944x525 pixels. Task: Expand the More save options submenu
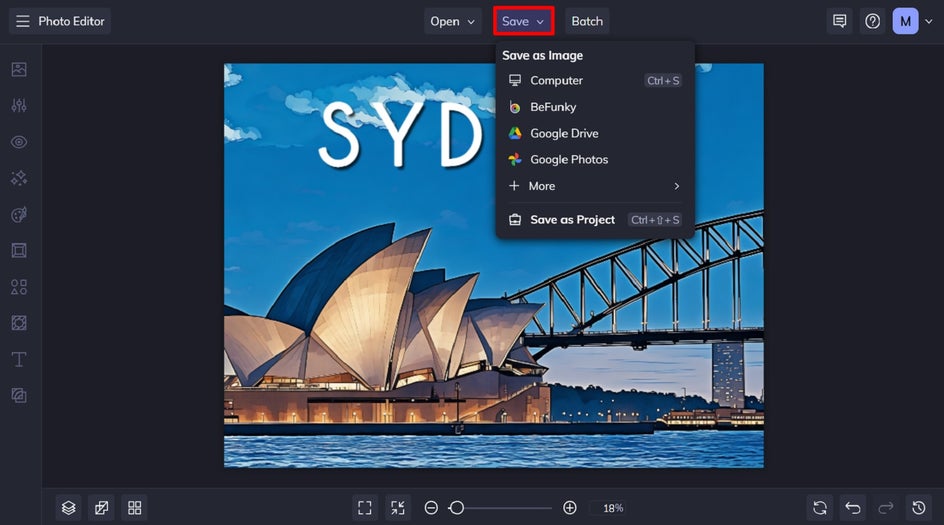point(595,186)
